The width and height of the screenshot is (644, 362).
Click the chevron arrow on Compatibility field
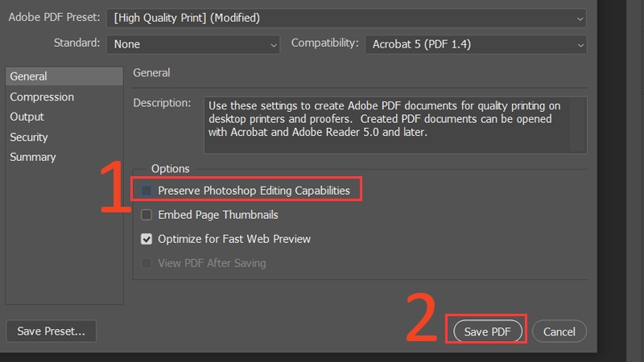click(x=580, y=45)
